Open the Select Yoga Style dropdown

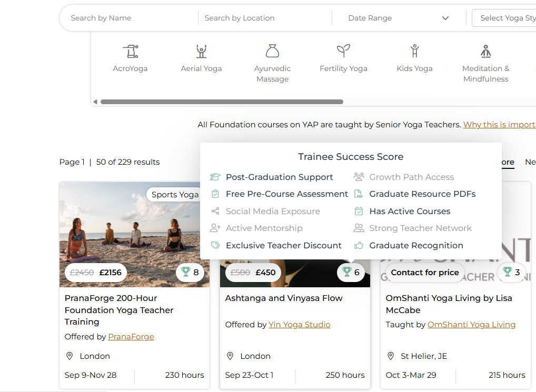504,18
